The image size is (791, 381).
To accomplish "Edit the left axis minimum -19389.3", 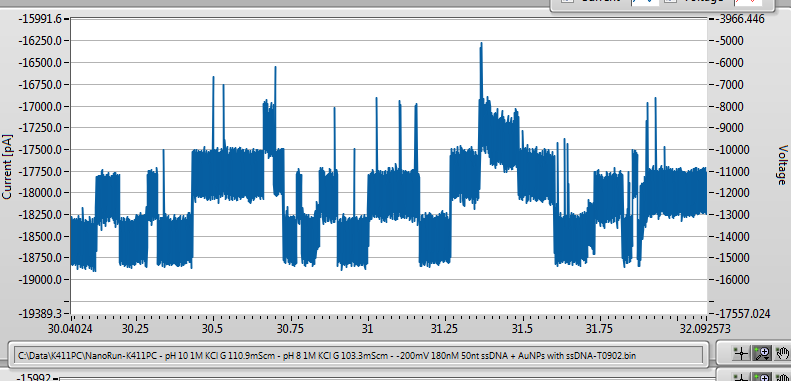I will (x=40, y=314).
